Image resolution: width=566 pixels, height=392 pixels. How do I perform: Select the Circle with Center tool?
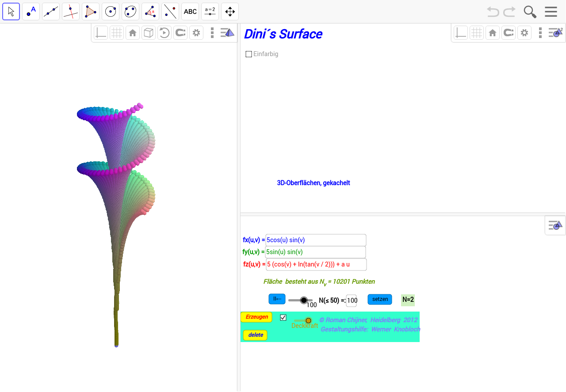pos(110,11)
